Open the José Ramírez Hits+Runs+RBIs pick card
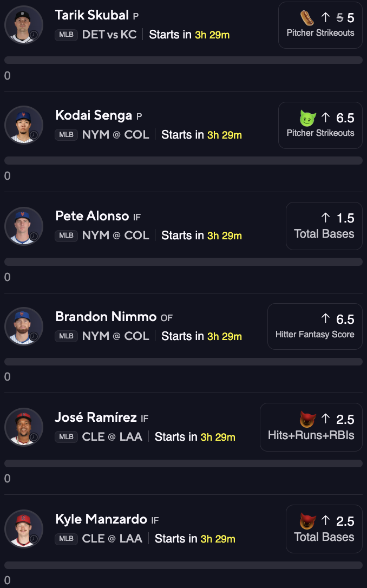Screen dimensions: 367x588 311,427
